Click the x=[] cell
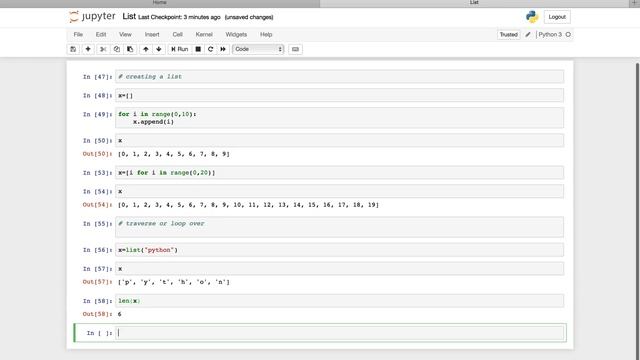 click(x=340, y=96)
